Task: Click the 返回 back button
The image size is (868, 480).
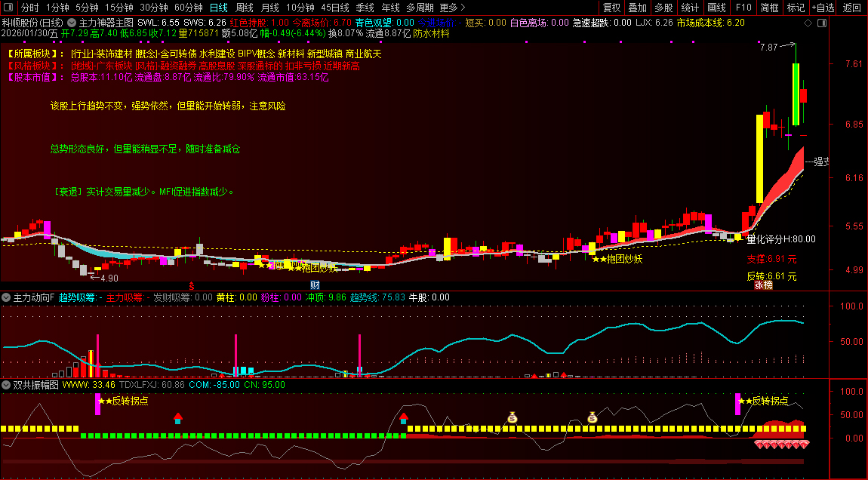Action: [852, 8]
